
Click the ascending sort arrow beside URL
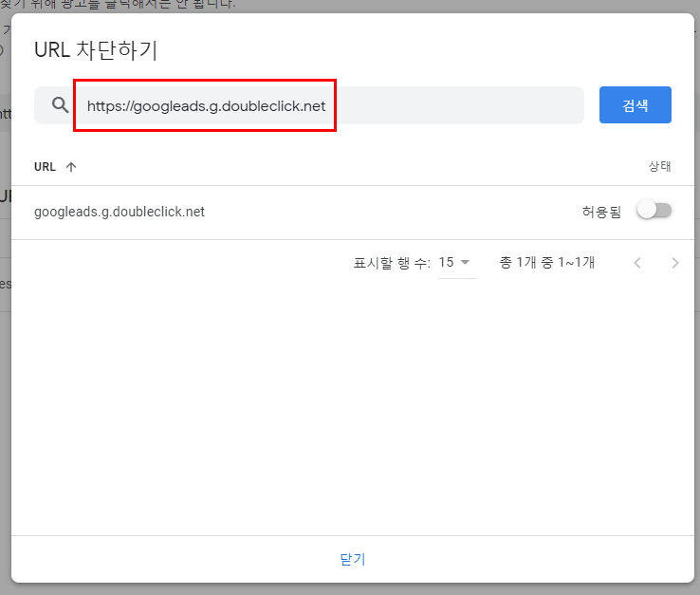tap(71, 167)
